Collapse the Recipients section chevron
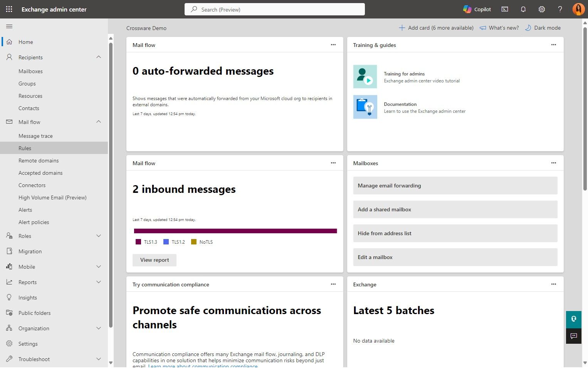This screenshot has width=588, height=368. tap(99, 57)
